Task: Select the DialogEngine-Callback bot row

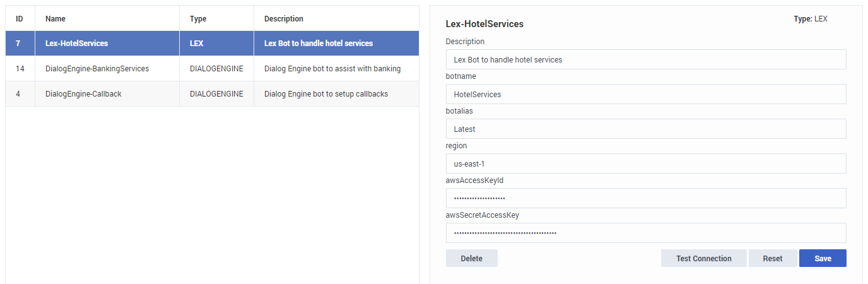Action: (x=212, y=93)
